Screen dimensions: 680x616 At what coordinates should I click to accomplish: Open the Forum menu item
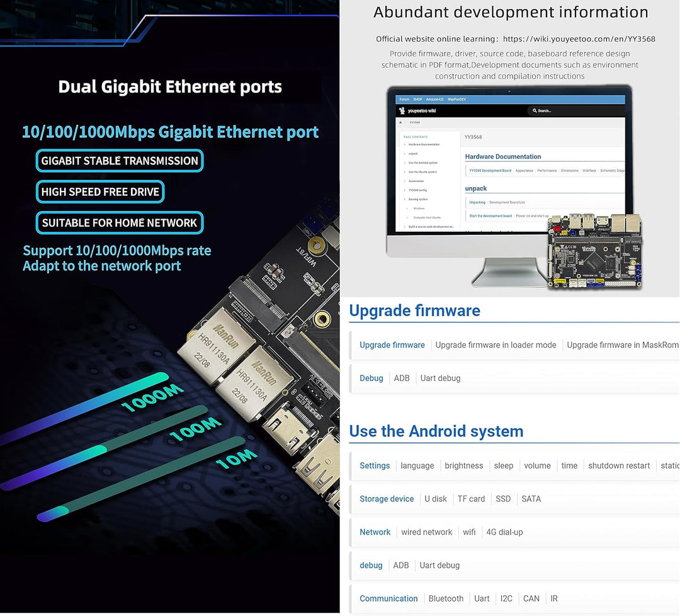[x=405, y=99]
